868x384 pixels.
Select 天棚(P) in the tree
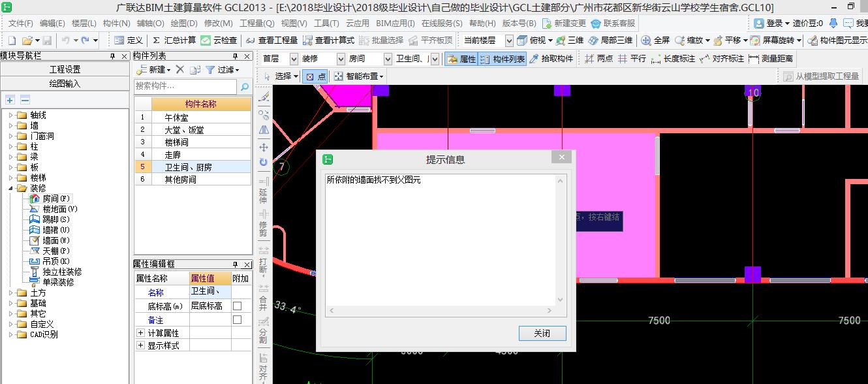point(56,251)
